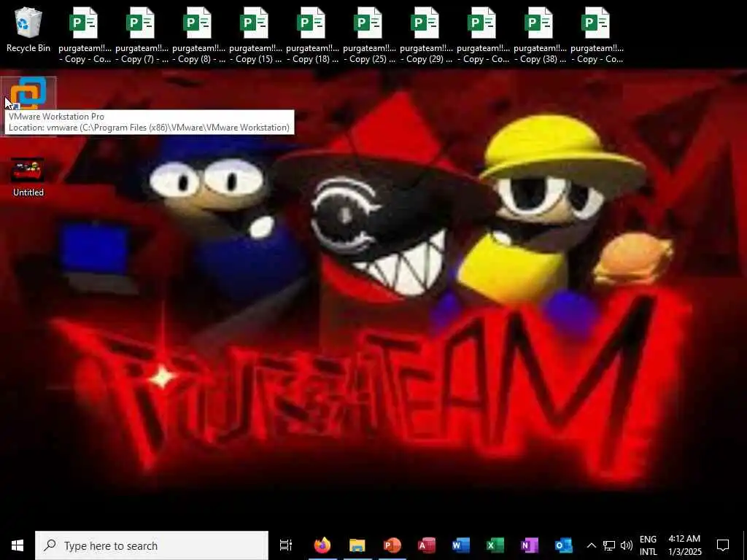Open the ENG INTL language switcher
747x560 pixels.
(x=648, y=545)
